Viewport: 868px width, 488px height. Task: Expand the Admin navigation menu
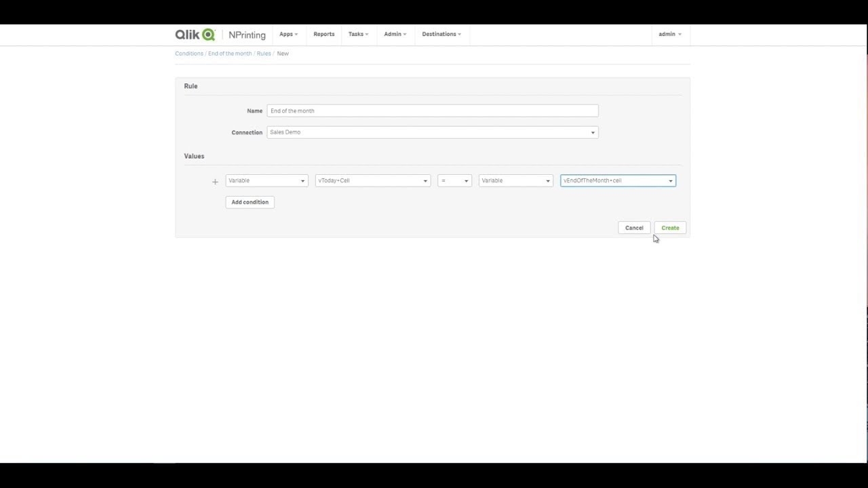point(395,35)
